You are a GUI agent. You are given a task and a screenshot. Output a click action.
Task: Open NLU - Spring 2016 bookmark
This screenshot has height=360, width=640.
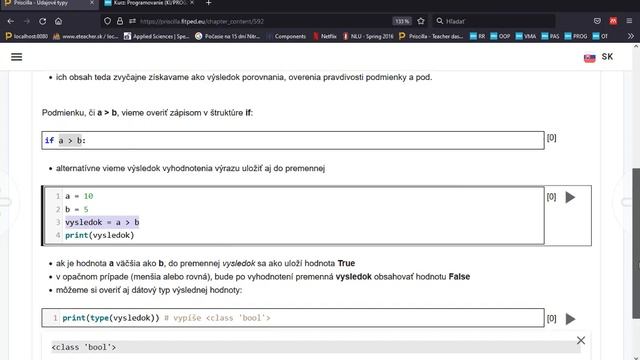click(368, 36)
